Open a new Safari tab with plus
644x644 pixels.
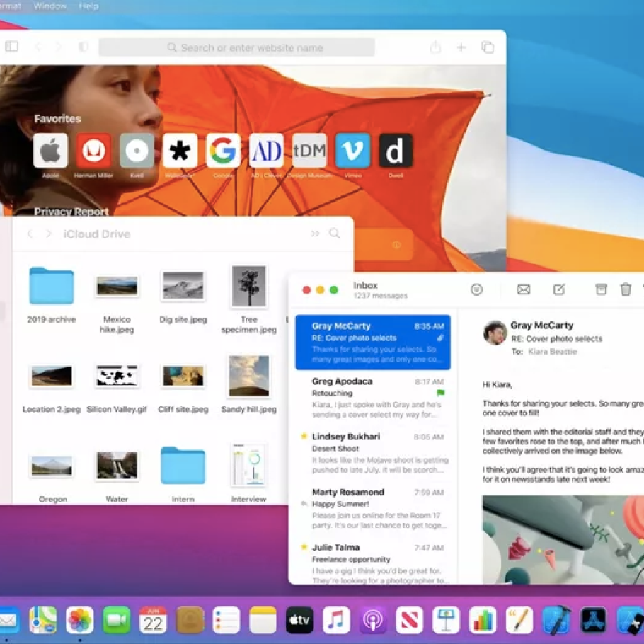461,47
